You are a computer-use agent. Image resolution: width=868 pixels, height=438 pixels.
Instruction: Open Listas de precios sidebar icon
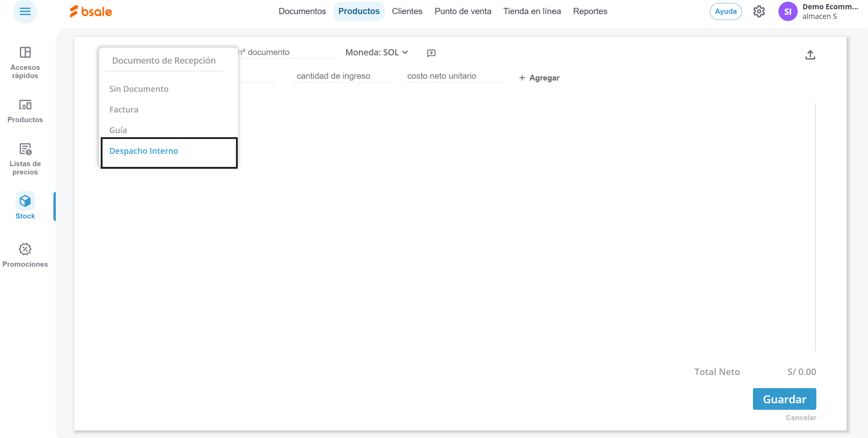pos(25,149)
